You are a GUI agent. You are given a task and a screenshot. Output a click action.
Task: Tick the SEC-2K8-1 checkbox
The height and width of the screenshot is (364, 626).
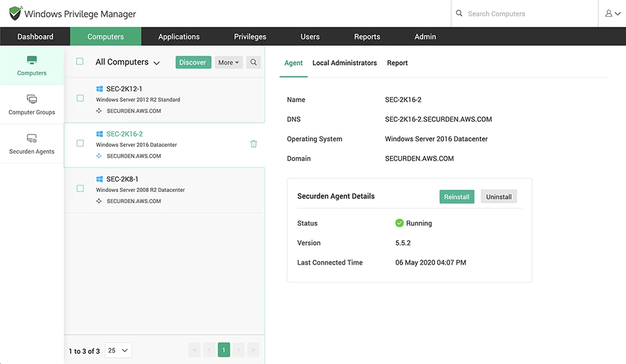click(x=80, y=188)
